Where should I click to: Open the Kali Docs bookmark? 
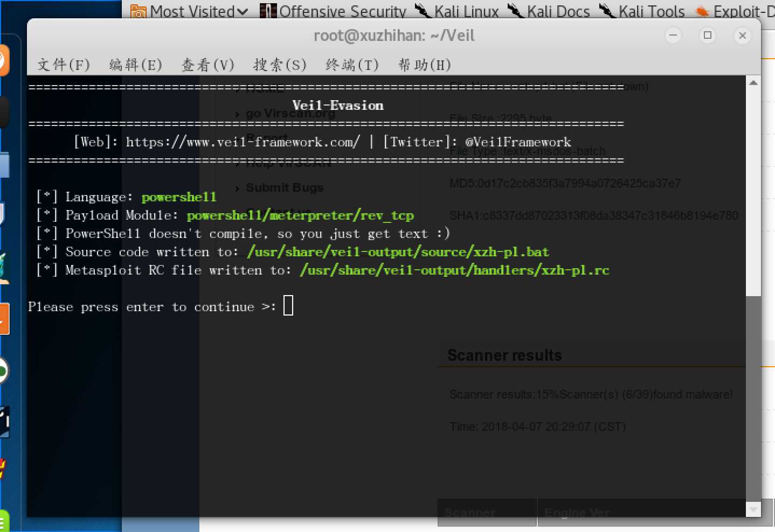tap(550, 11)
